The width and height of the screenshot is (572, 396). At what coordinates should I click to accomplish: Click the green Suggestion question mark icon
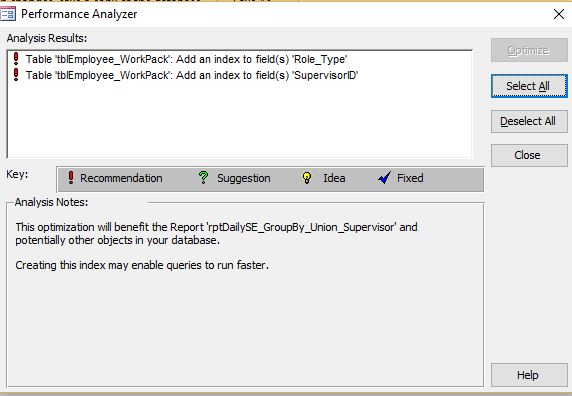tap(203, 178)
